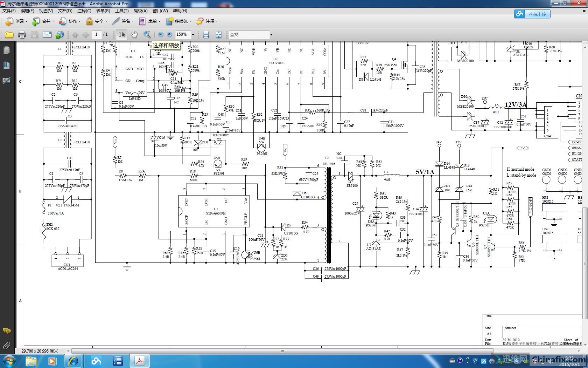The height and width of the screenshot is (368, 588).
Task: Open the Signatures panel in left sidebar
Action: coord(6,81)
